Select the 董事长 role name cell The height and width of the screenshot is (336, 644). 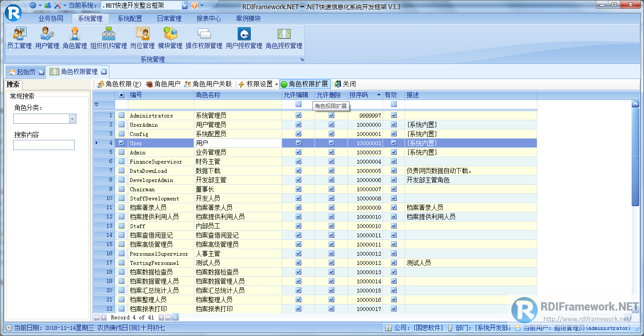238,189
